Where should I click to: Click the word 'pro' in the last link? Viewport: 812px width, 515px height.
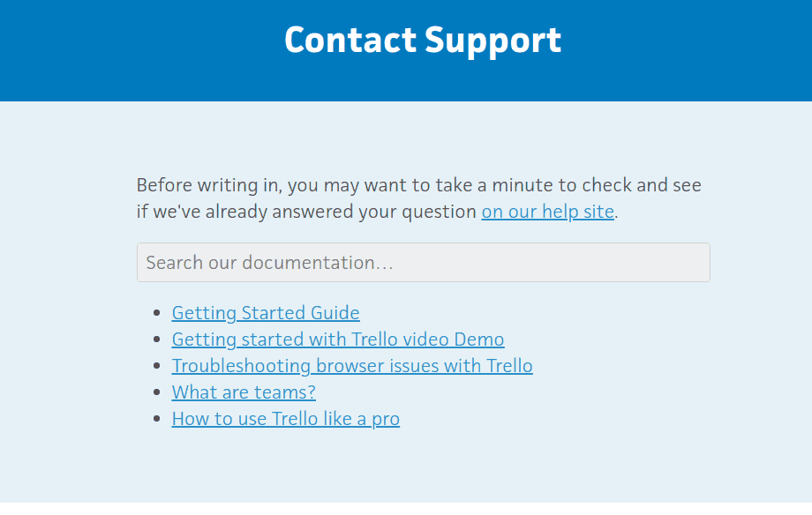(386, 419)
